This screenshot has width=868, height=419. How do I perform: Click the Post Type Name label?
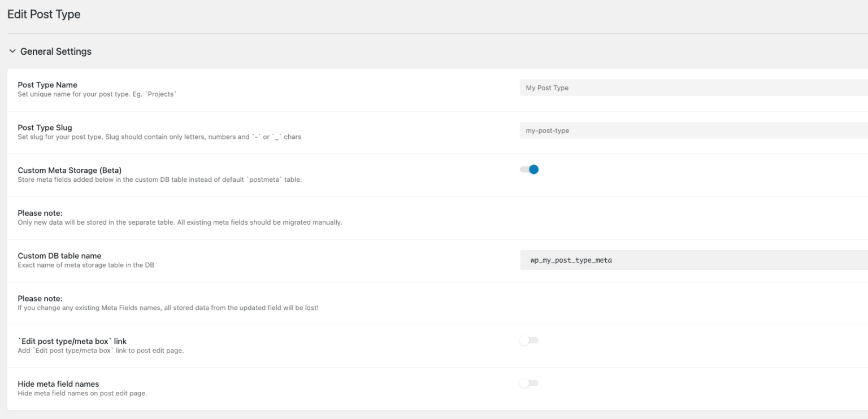(47, 85)
